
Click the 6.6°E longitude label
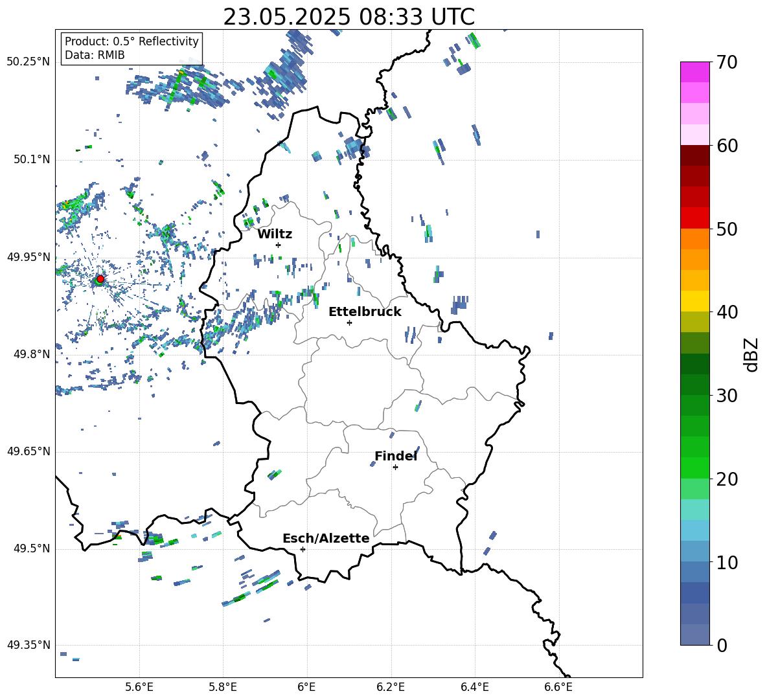[558, 687]
